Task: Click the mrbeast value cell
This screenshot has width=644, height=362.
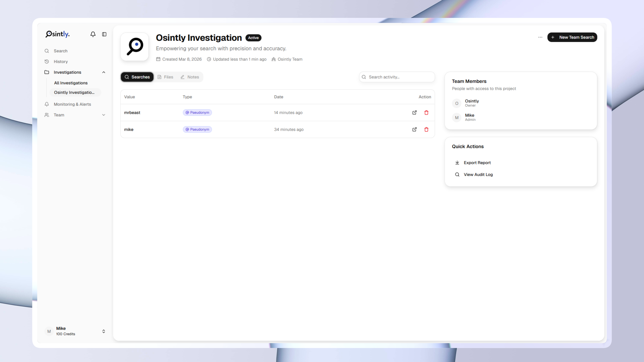Action: pos(132,113)
